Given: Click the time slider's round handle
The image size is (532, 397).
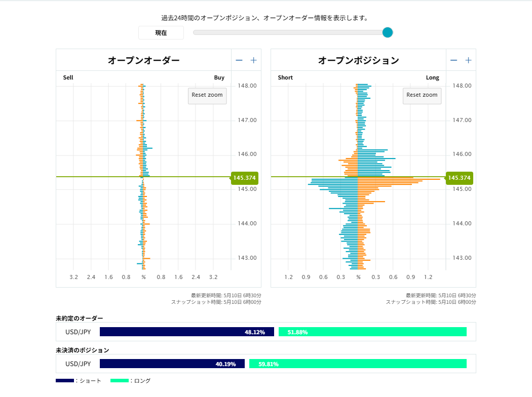Looking at the screenshot, I should point(388,32).
